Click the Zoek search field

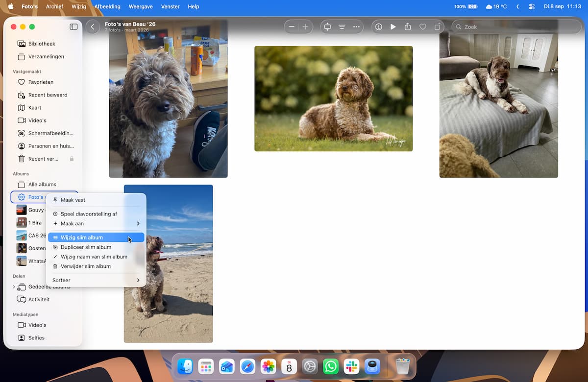(x=516, y=27)
